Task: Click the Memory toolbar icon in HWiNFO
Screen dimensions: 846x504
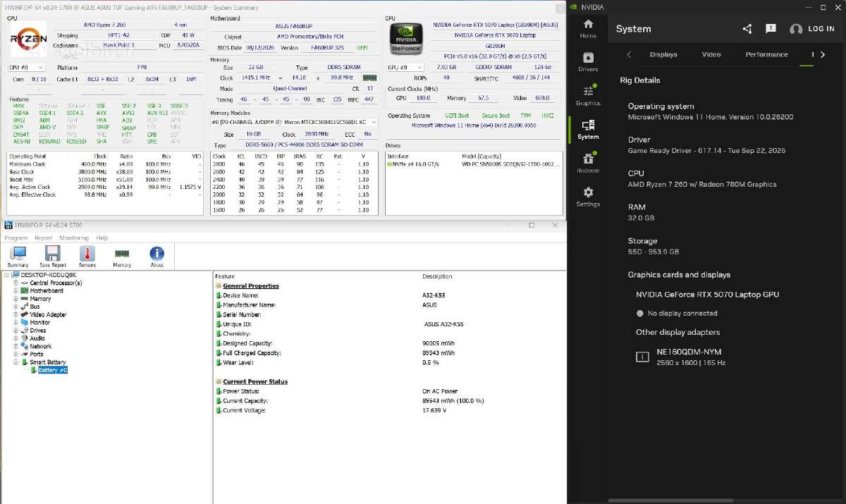Action: pyautogui.click(x=122, y=257)
